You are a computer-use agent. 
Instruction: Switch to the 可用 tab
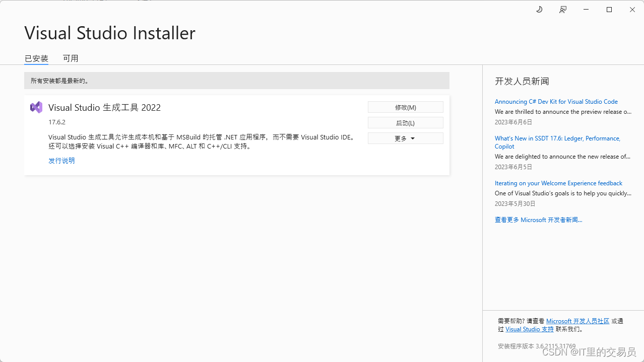(71, 58)
